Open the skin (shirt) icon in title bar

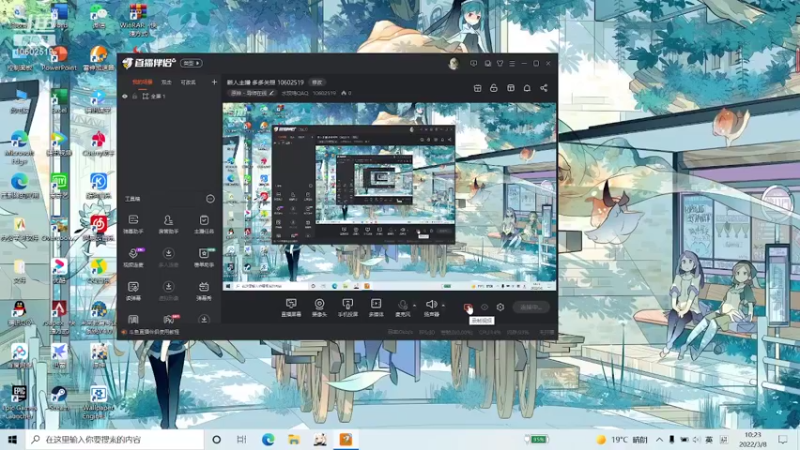pos(500,63)
